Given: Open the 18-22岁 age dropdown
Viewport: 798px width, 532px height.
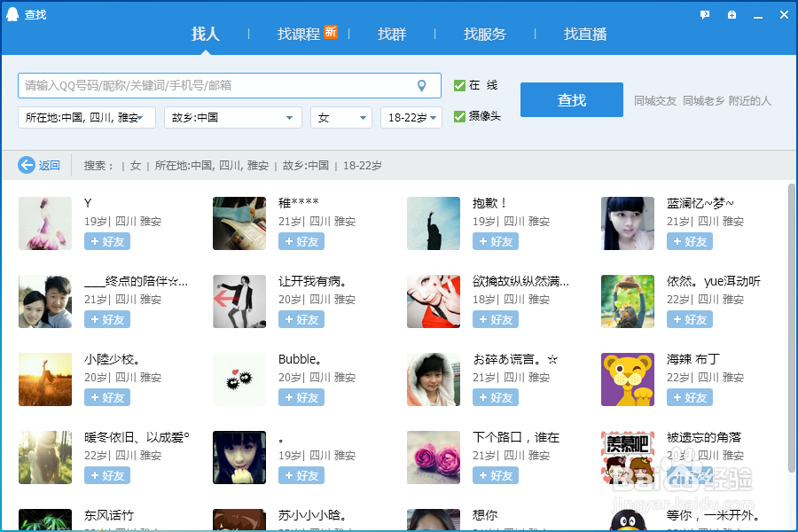Looking at the screenshot, I should click(411, 118).
